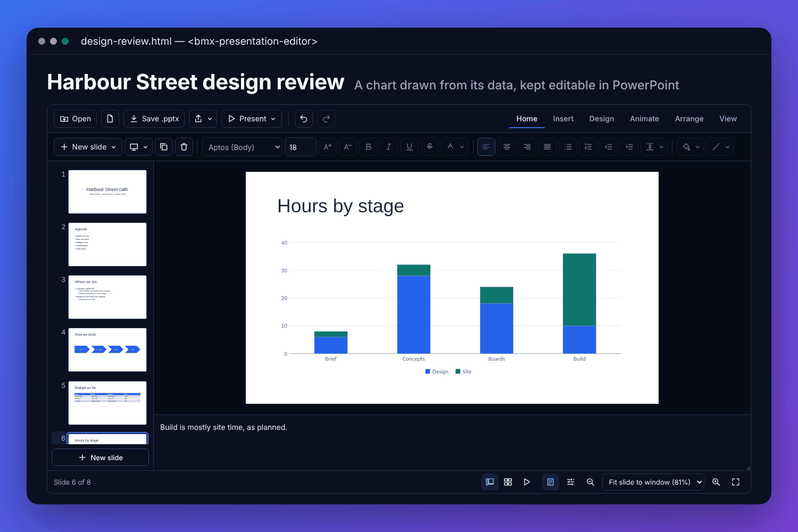This screenshot has width=798, height=532.
Task: Click the Open button
Action: 75,119
